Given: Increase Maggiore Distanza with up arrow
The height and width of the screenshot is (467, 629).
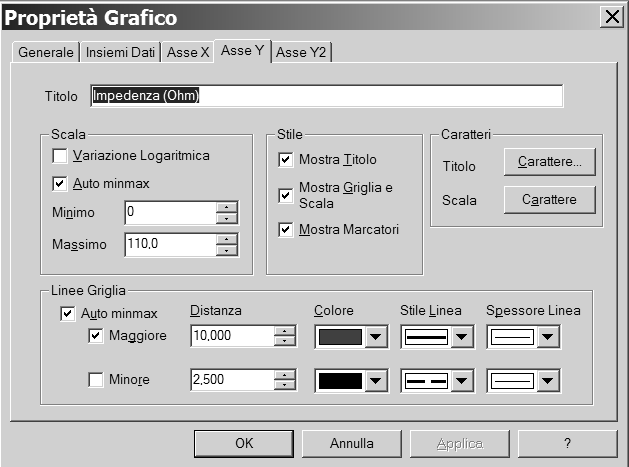Looking at the screenshot, I should coord(285,331).
